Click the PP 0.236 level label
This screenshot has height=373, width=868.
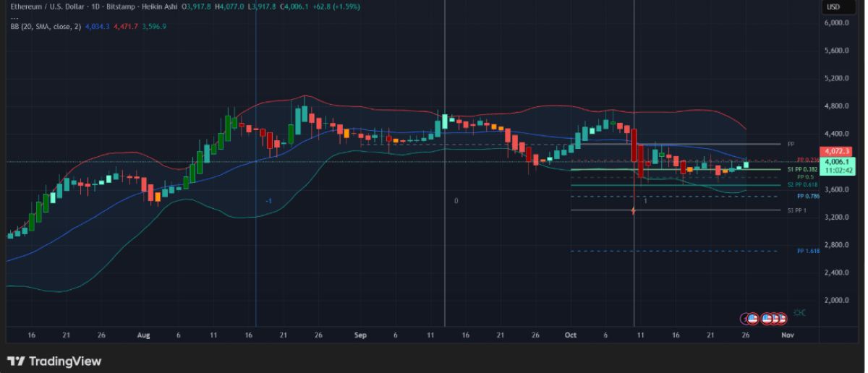tap(807, 160)
